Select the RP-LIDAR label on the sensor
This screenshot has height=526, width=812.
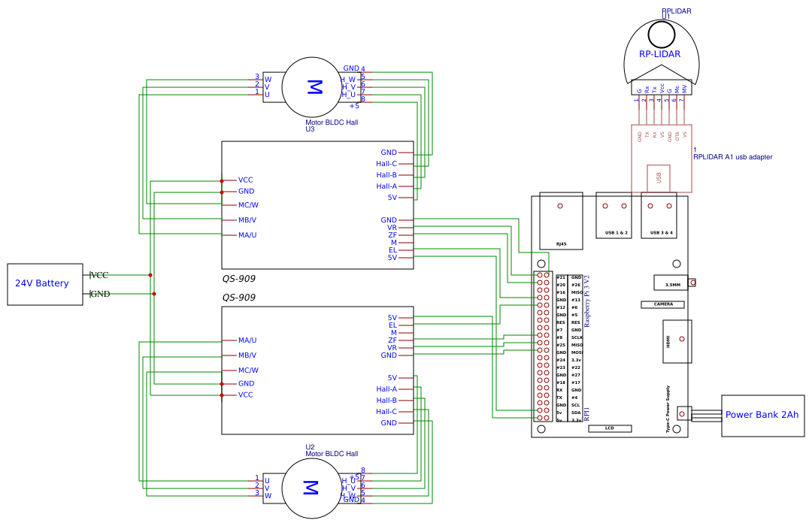(659, 54)
